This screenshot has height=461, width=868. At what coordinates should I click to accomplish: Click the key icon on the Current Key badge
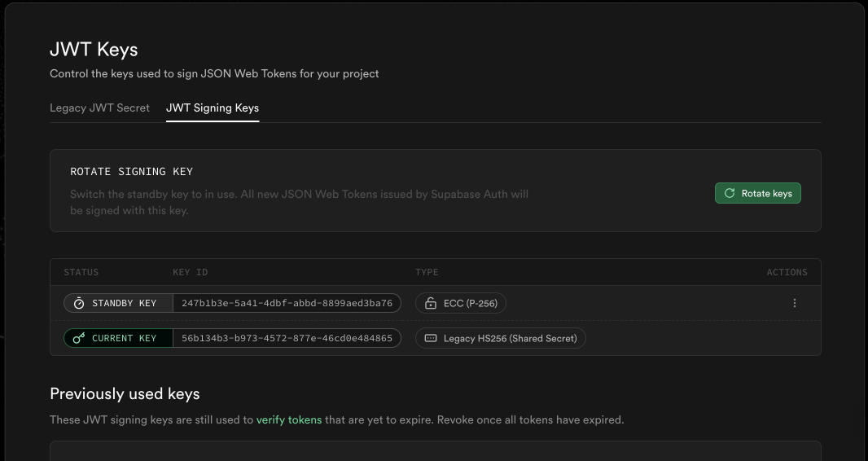pyautogui.click(x=79, y=338)
